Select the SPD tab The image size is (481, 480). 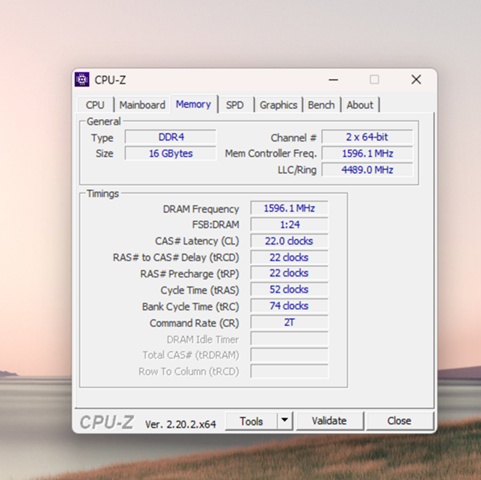point(235,105)
